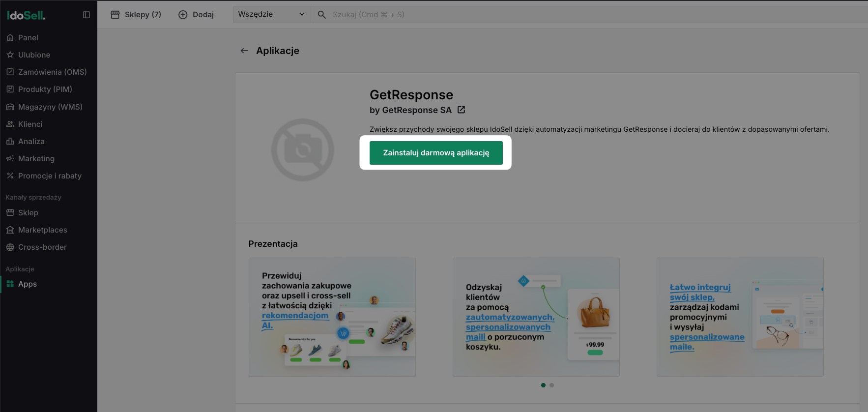Click the Aplikacje page heading

278,51
